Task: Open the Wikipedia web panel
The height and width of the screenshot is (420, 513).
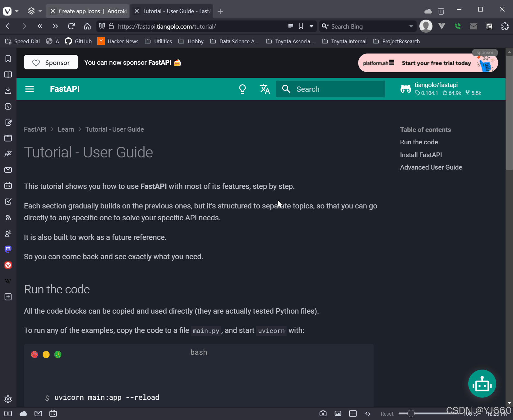Action: (x=8, y=281)
